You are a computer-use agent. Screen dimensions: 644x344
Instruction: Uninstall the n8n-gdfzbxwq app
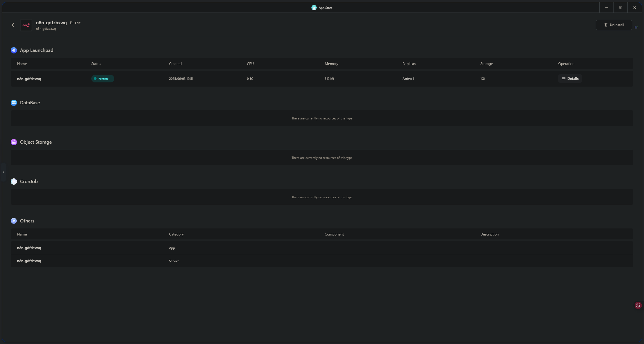click(x=614, y=25)
